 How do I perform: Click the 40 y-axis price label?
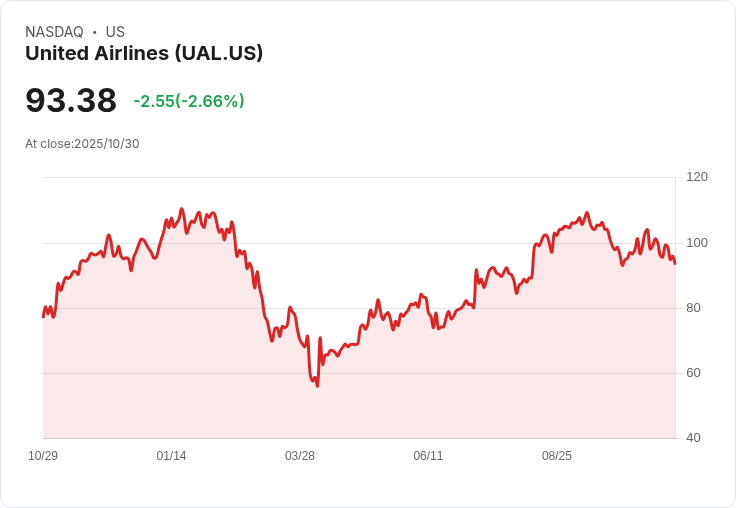pos(693,438)
